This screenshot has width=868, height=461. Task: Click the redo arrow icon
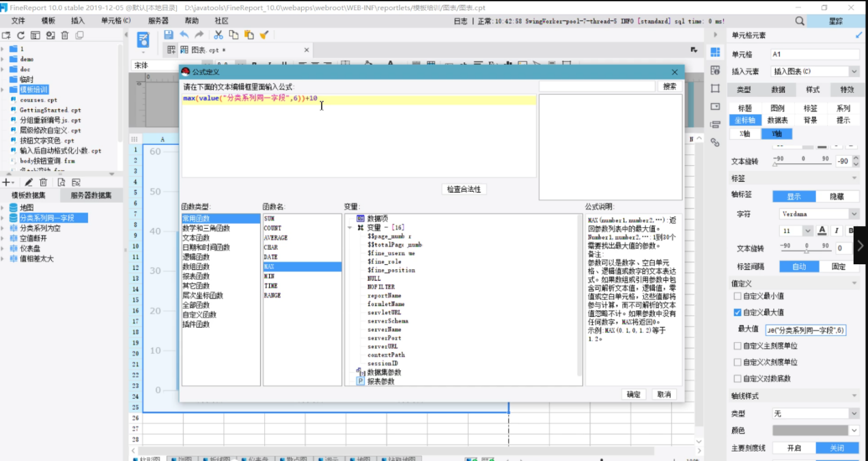pyautogui.click(x=199, y=35)
